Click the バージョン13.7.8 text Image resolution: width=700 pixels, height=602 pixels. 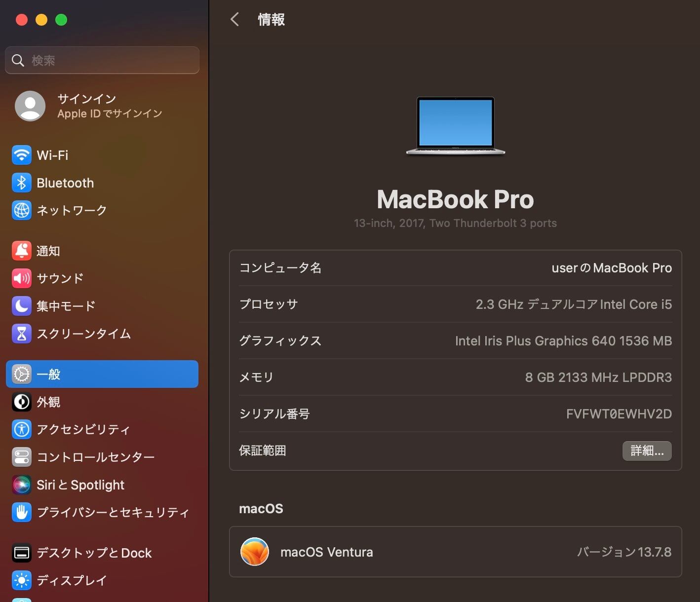pyautogui.click(x=624, y=552)
